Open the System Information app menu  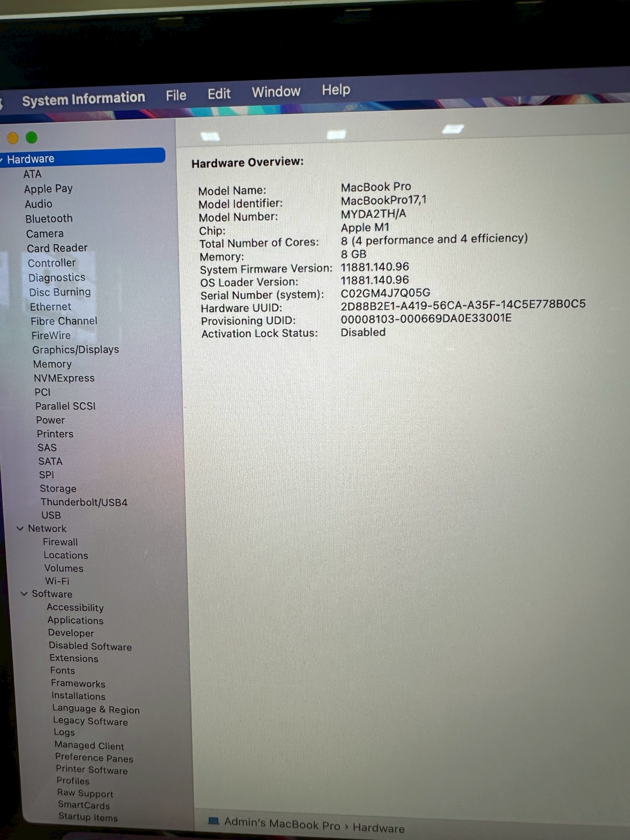pos(83,99)
